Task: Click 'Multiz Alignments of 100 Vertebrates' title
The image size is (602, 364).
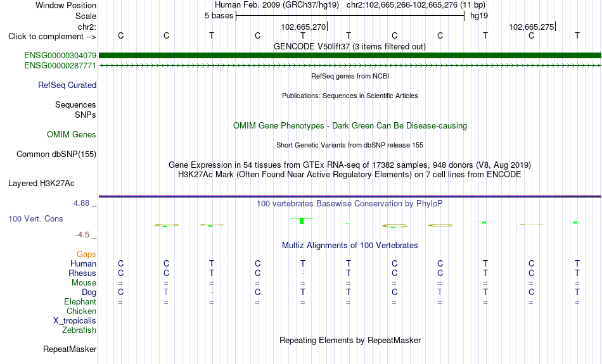Action: pyautogui.click(x=350, y=246)
